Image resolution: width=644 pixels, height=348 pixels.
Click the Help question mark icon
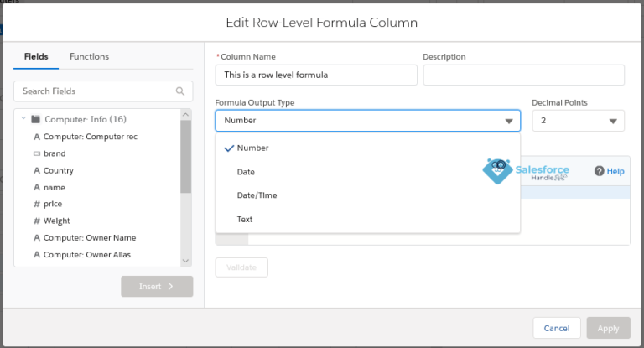pyautogui.click(x=600, y=171)
